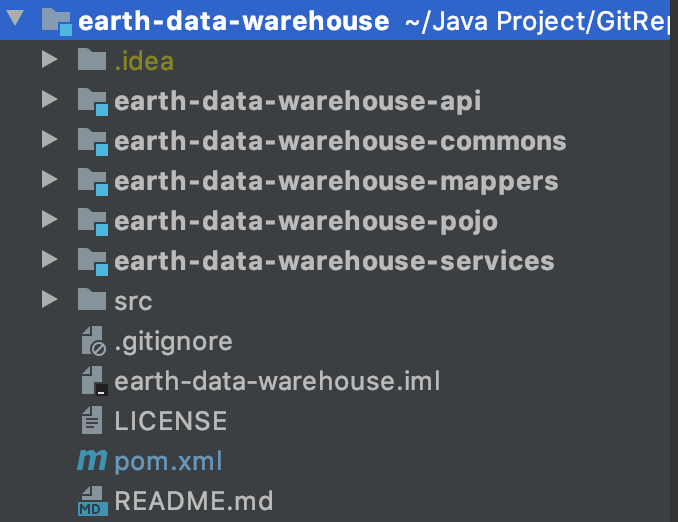Click the root project module folder icon
678x522 pixels.
57,21
